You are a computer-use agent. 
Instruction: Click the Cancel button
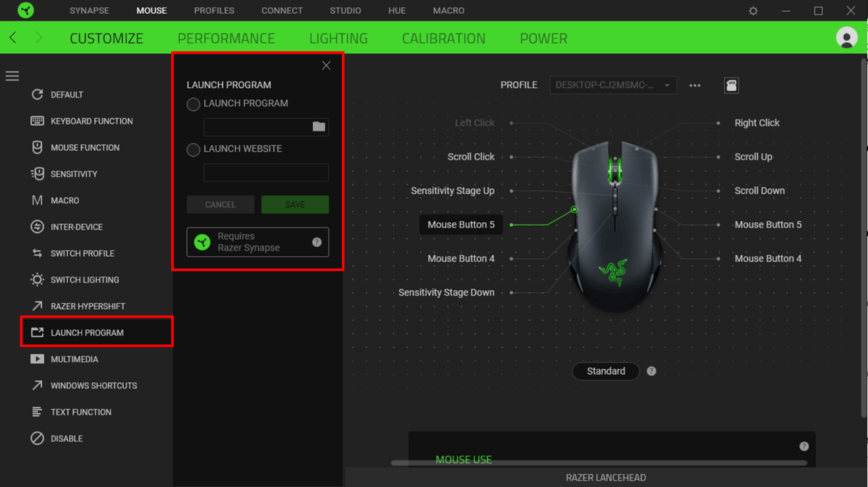220,205
